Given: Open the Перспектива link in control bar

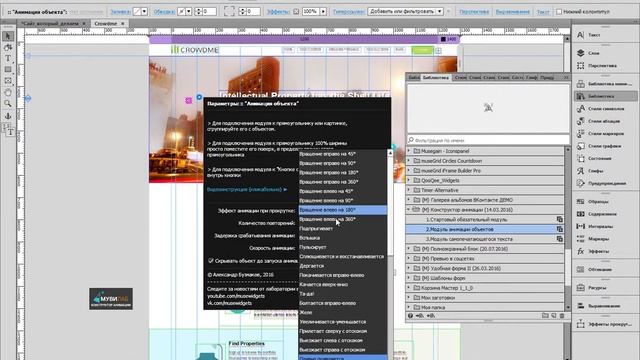Looking at the screenshot, I should (x=474, y=12).
